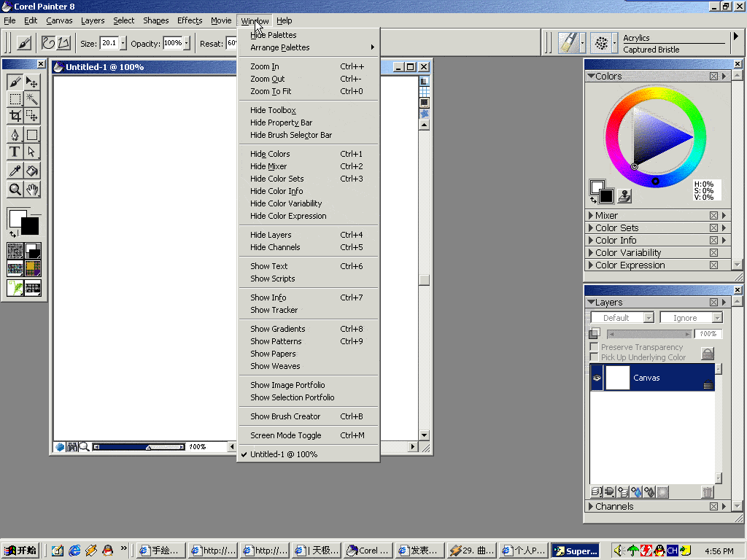Select the Layer Adjuster tool
This screenshot has width=747, height=560.
tap(32, 82)
